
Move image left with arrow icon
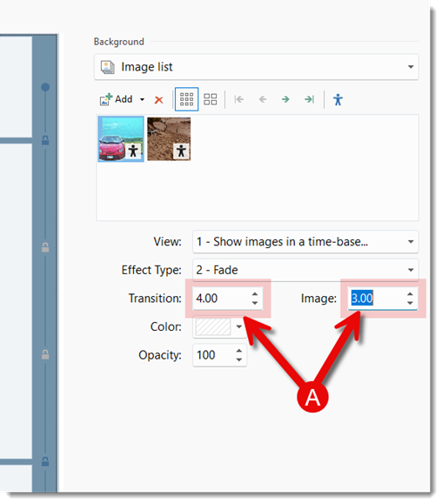[x=263, y=99]
